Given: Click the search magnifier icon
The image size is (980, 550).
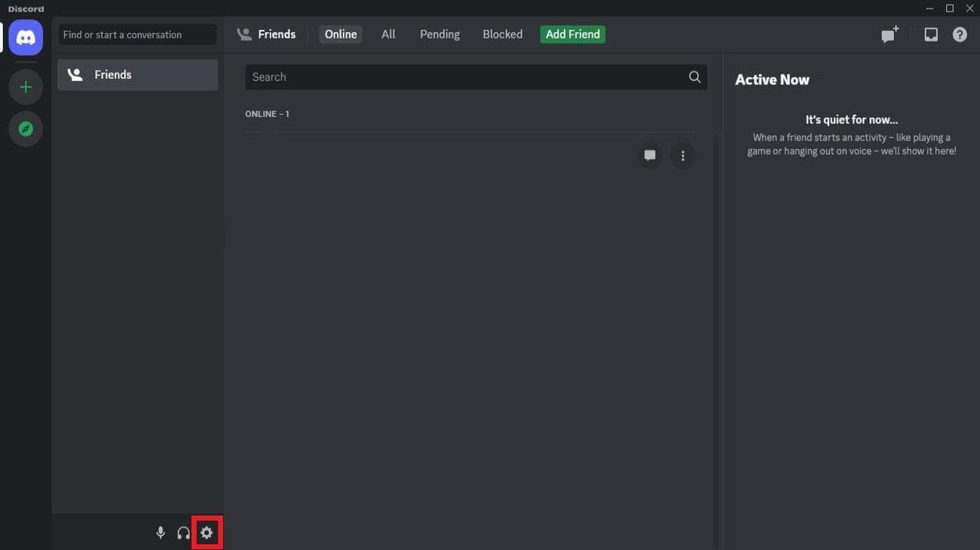Looking at the screenshot, I should tap(694, 77).
